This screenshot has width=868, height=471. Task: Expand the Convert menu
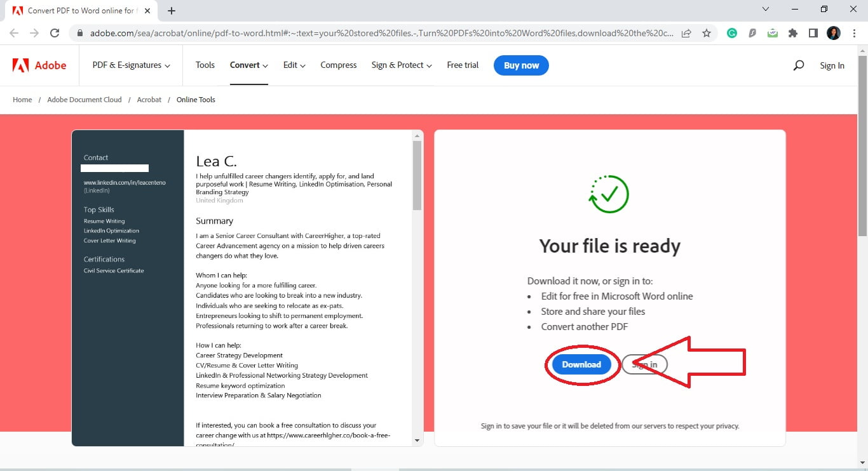click(x=249, y=65)
